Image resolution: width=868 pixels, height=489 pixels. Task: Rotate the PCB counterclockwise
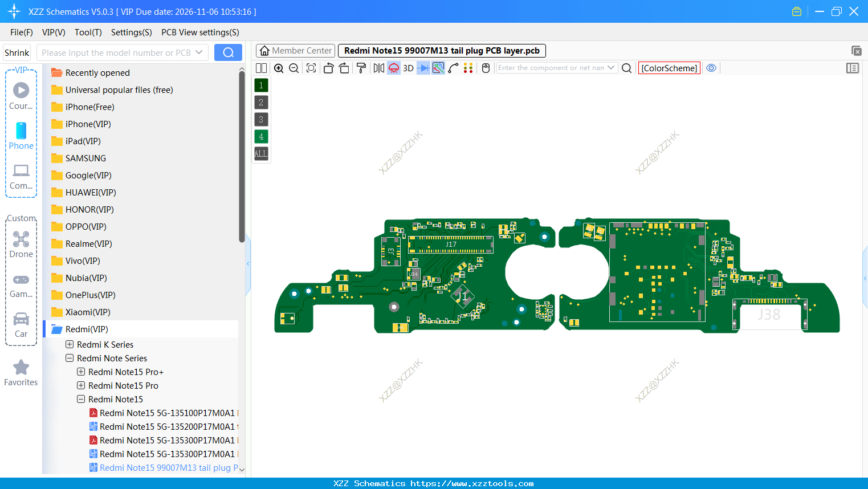point(328,68)
